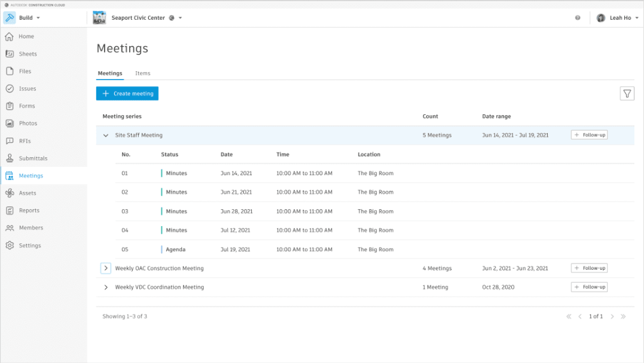
Task: Go to next page chevron
Action: [612, 316]
